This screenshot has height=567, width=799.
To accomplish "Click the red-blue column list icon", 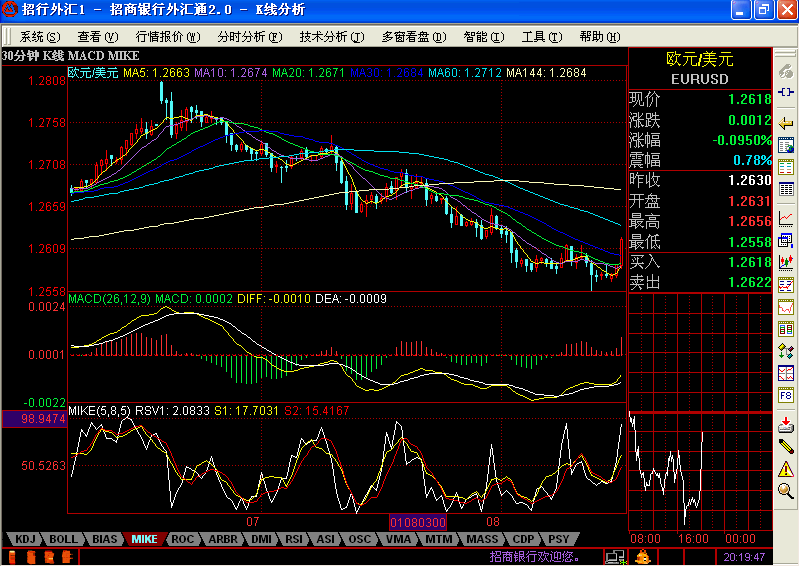I will (786, 329).
